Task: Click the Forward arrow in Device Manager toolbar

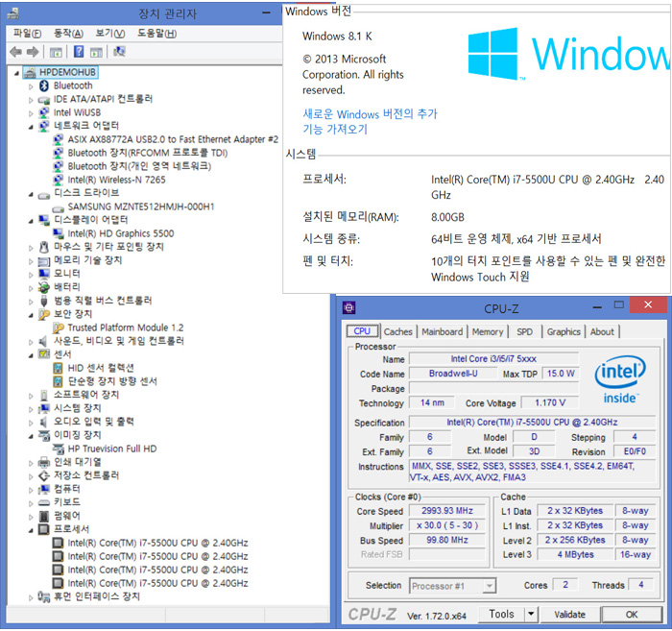Action: point(33,52)
